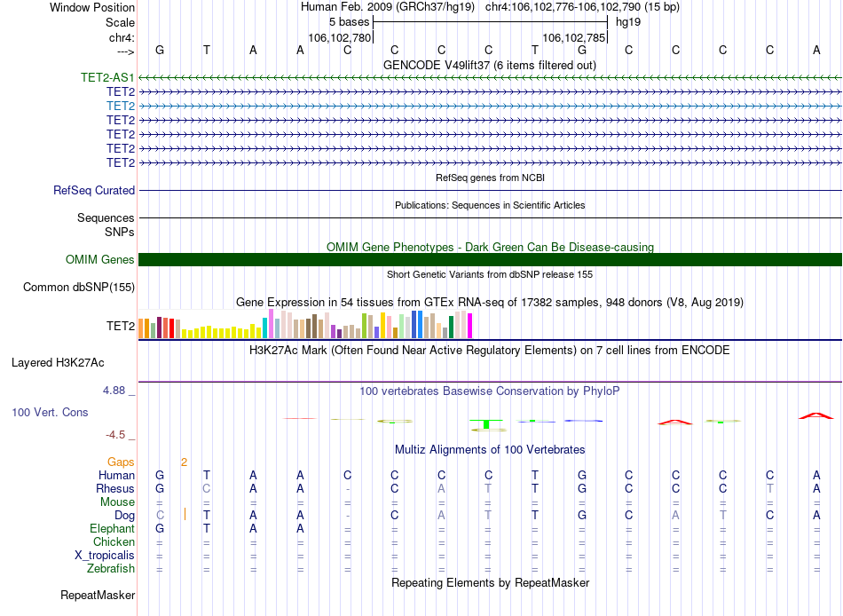
Task: Click the orange Gaps label
Action: tap(121, 462)
